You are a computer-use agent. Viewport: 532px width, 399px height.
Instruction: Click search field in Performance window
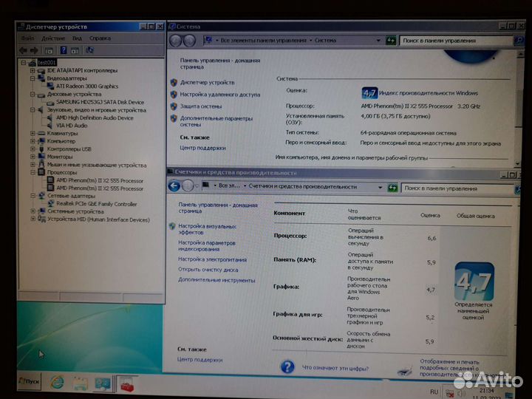tap(457, 188)
